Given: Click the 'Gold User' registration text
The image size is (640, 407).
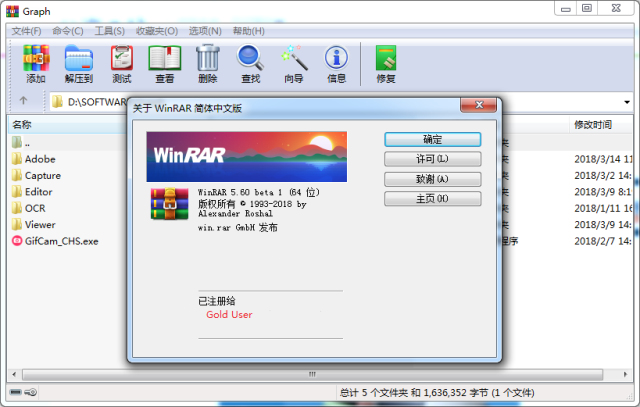Looking at the screenshot, I should (x=229, y=314).
